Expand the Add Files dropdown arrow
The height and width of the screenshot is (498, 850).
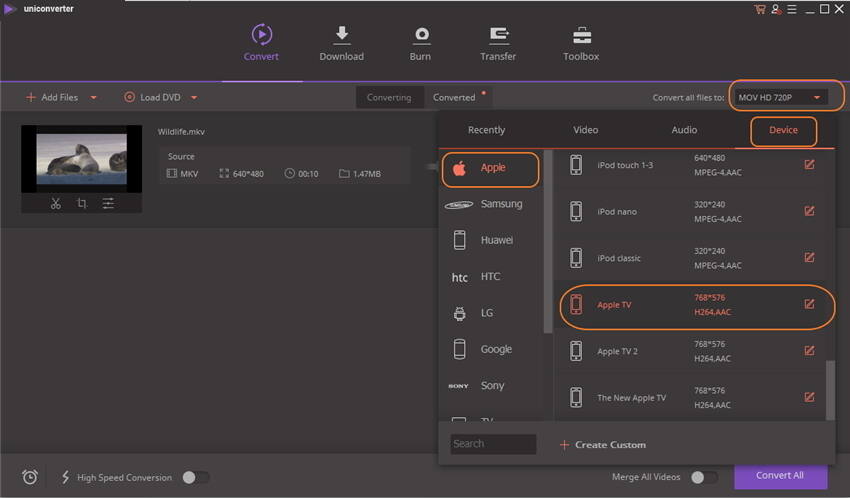pos(93,98)
